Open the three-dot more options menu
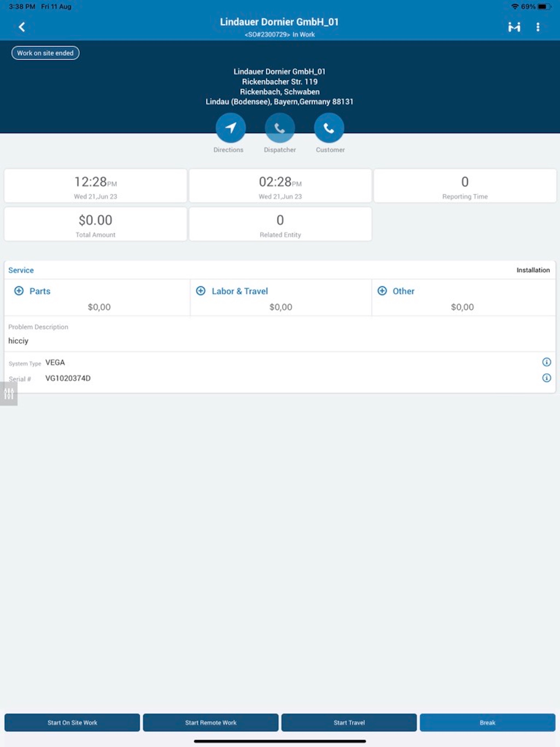This screenshot has height=747, width=560. [538, 27]
